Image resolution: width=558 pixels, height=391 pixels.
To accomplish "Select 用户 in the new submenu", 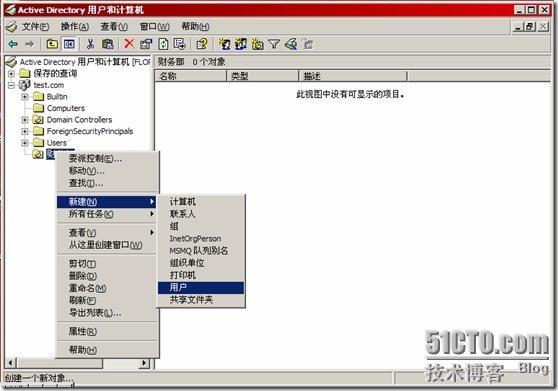I will 201,287.
